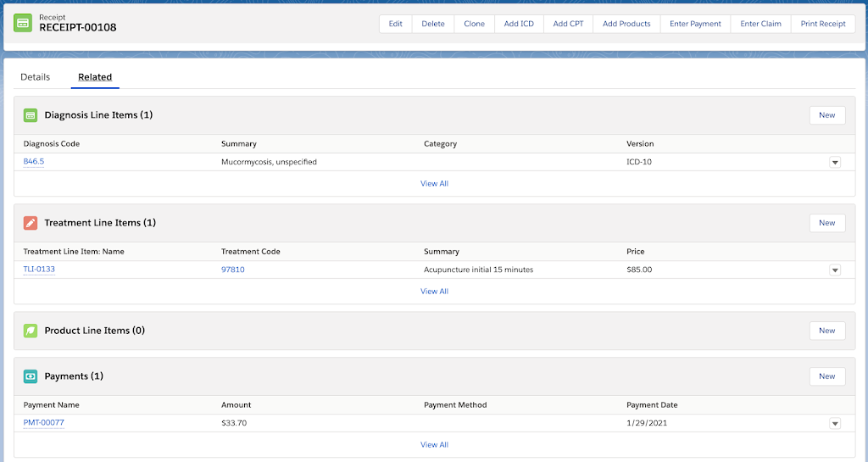Image resolution: width=868 pixels, height=462 pixels.
Task: Select the Related tab
Action: pos(95,77)
